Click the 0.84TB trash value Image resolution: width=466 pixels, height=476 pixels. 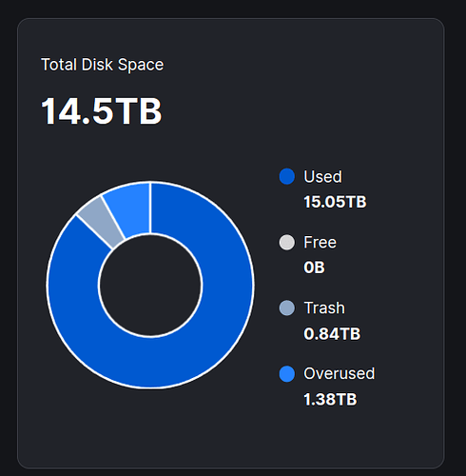click(332, 334)
